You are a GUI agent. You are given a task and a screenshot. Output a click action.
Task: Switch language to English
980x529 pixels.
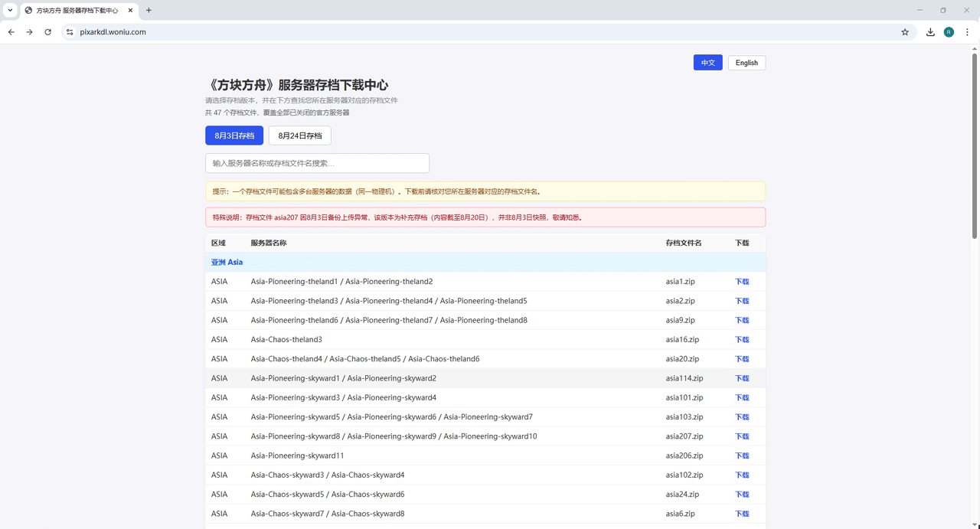(x=746, y=63)
